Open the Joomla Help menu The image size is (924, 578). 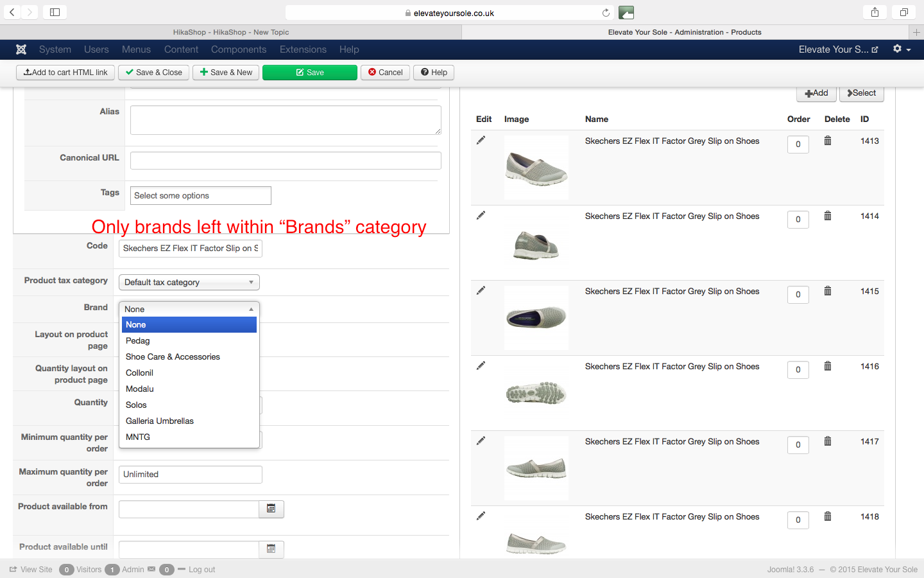point(349,49)
